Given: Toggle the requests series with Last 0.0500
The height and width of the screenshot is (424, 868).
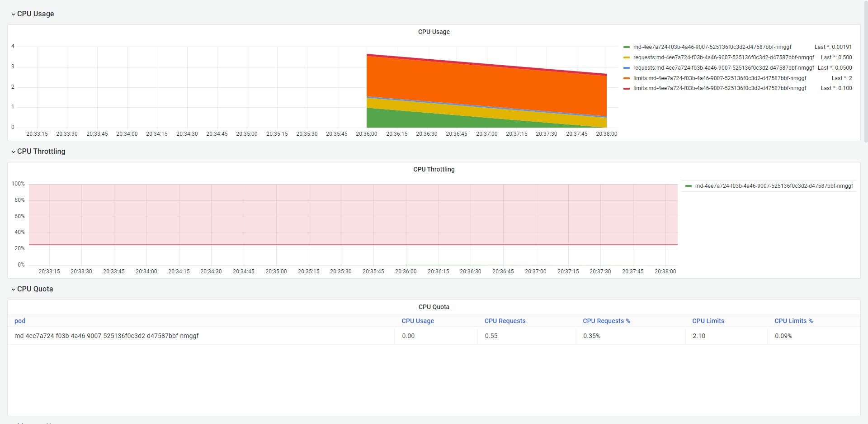Looking at the screenshot, I should [x=723, y=68].
